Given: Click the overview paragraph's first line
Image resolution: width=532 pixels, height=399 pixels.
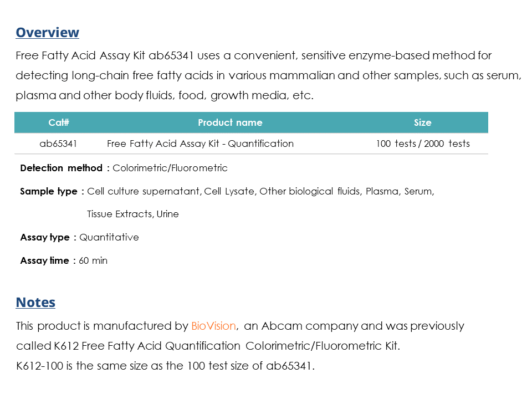Looking at the screenshot, I should click(x=253, y=55).
